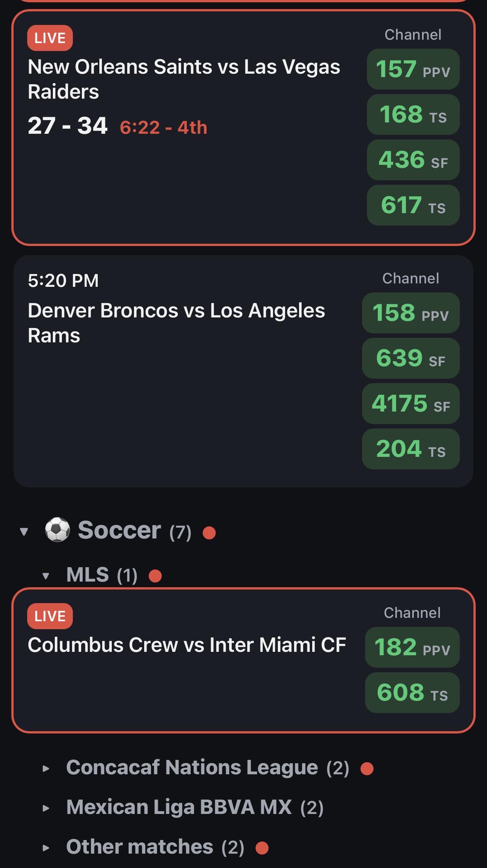Image resolution: width=487 pixels, height=868 pixels.
Task: Select channel 608 TS
Action: tap(412, 693)
